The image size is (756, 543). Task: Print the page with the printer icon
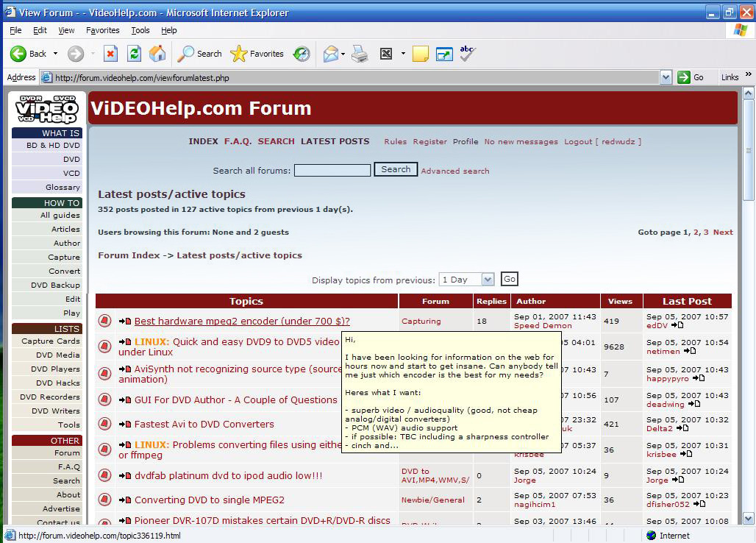tap(360, 54)
